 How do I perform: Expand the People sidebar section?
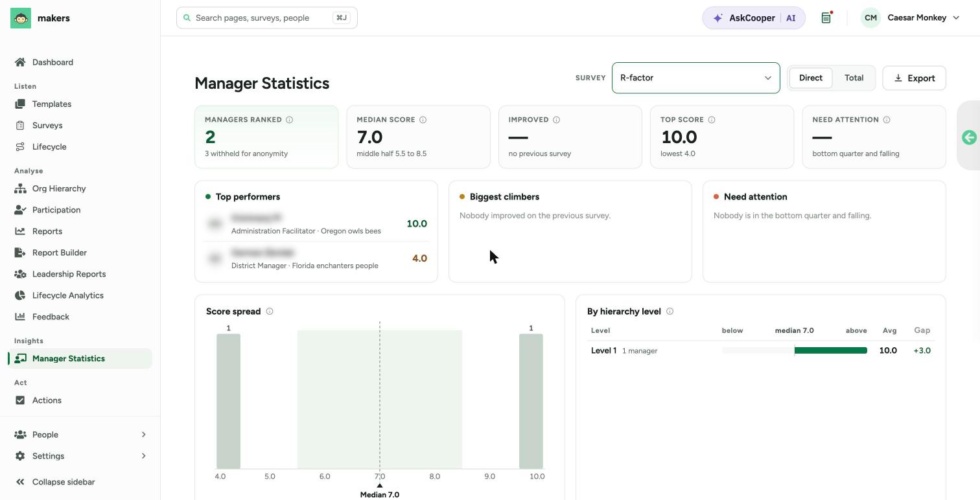(80, 435)
